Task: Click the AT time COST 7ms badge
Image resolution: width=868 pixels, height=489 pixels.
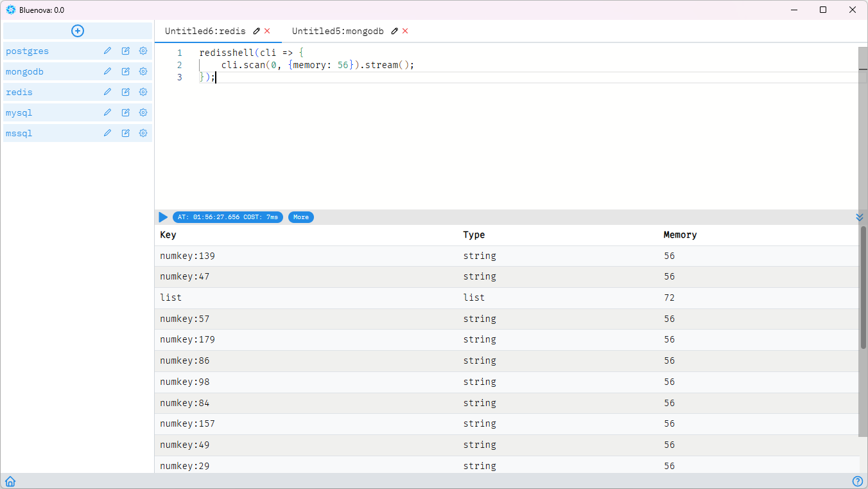Action: click(x=228, y=217)
